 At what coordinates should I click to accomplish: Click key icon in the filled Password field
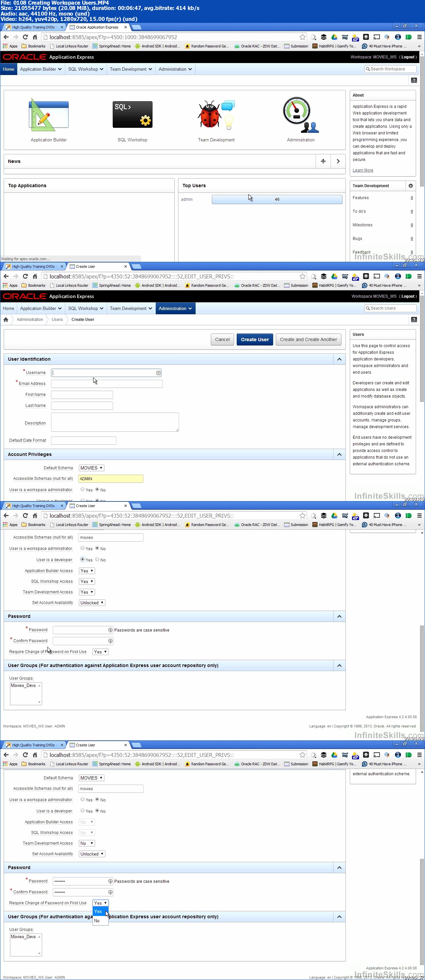110,881
